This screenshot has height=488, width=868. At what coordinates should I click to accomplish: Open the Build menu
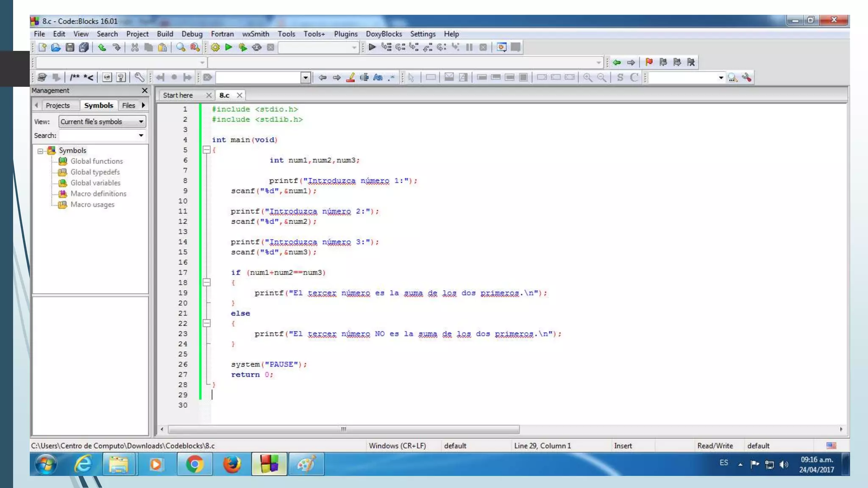pyautogui.click(x=164, y=34)
